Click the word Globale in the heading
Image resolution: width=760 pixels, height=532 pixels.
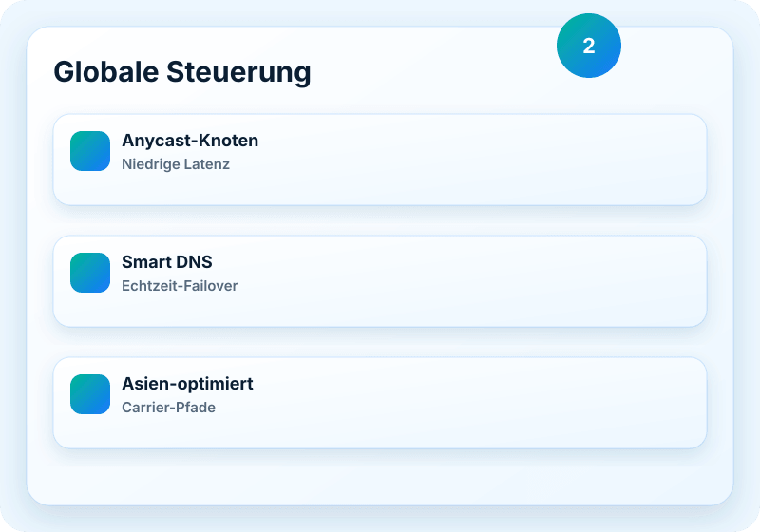click(106, 71)
